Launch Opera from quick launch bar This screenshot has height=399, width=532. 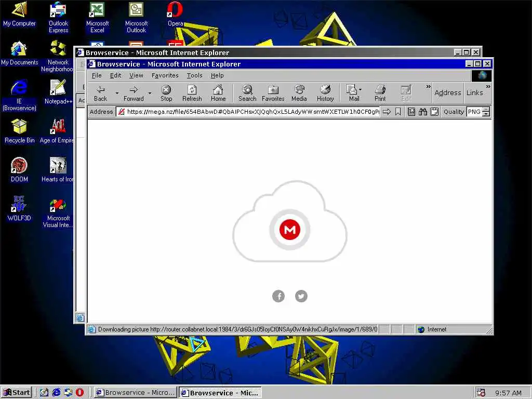pos(79,393)
